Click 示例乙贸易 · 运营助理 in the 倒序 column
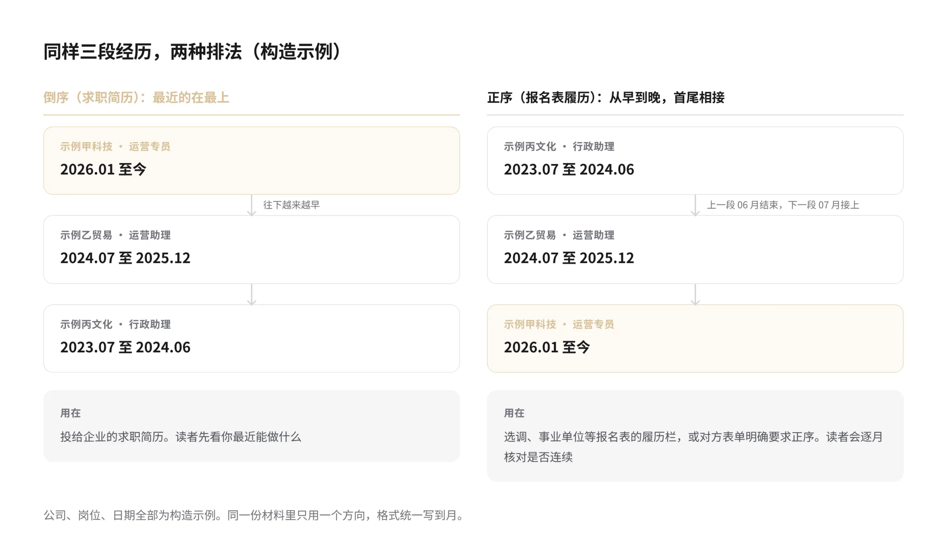The width and height of the screenshot is (947, 560). (x=115, y=235)
